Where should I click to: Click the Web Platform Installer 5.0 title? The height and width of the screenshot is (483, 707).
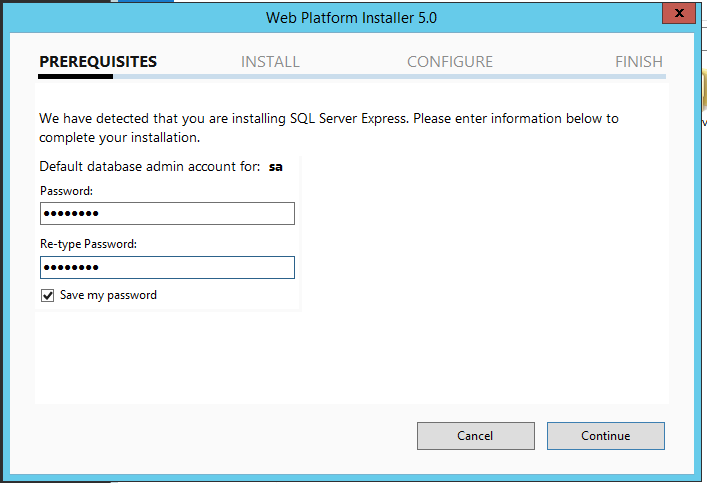[351, 18]
